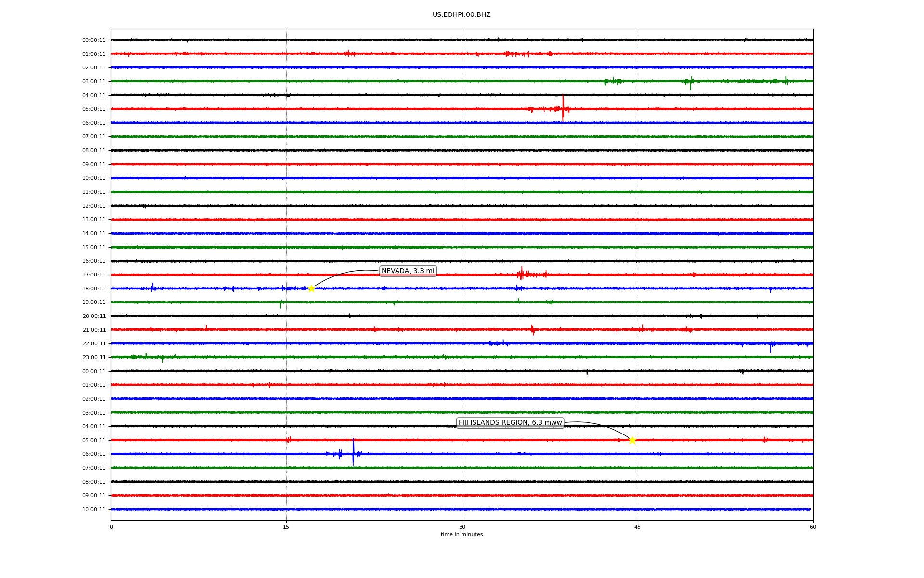Screen dimensions: 924x578
Task: Pick the 20:00:11 row time label
Action: (94, 316)
